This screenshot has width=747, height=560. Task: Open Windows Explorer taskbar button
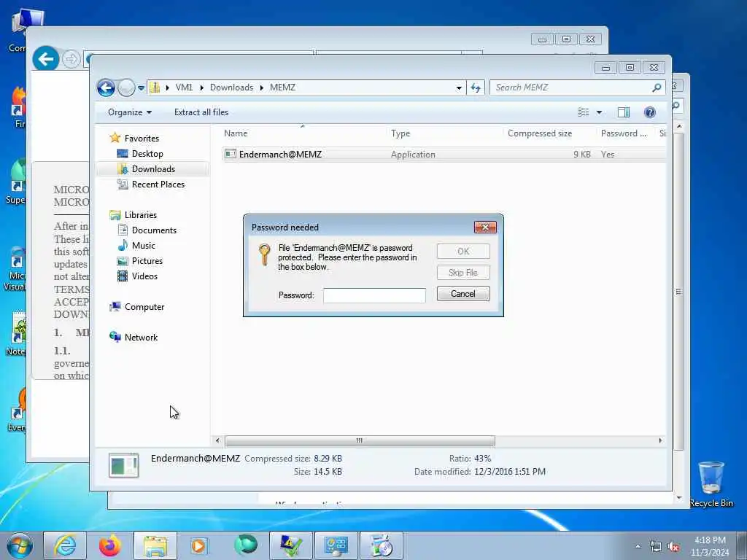(x=155, y=545)
